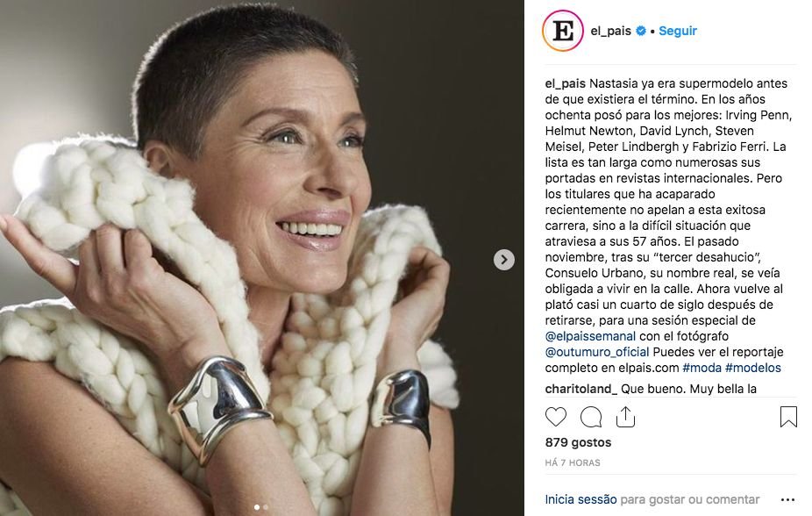812x516 pixels.
Task: Open commenter charitoland_ profile
Action: (581, 389)
